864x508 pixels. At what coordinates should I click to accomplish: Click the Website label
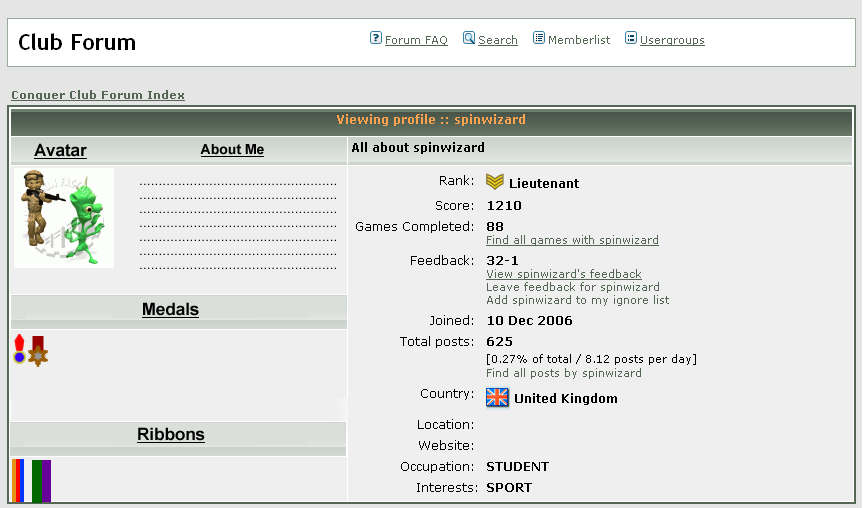click(446, 446)
